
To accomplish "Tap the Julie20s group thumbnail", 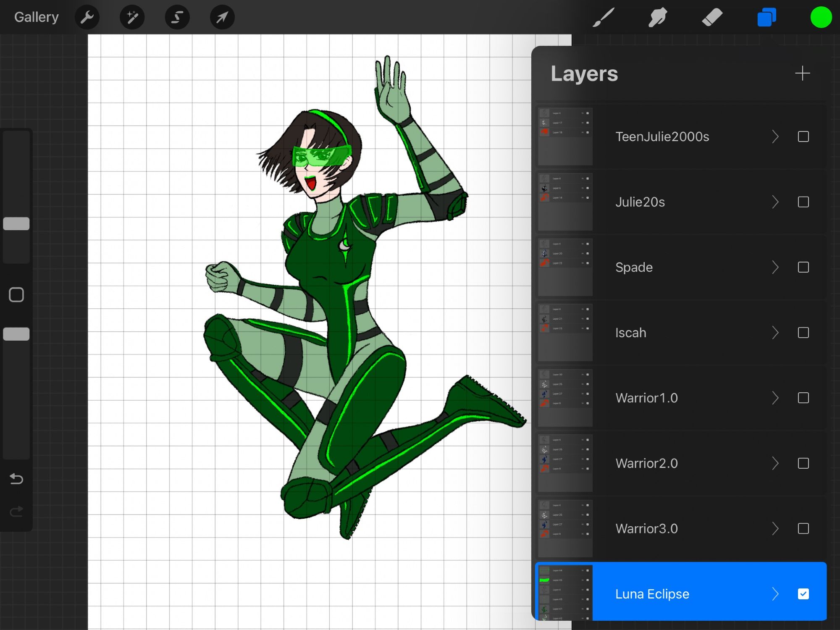I will (x=565, y=202).
